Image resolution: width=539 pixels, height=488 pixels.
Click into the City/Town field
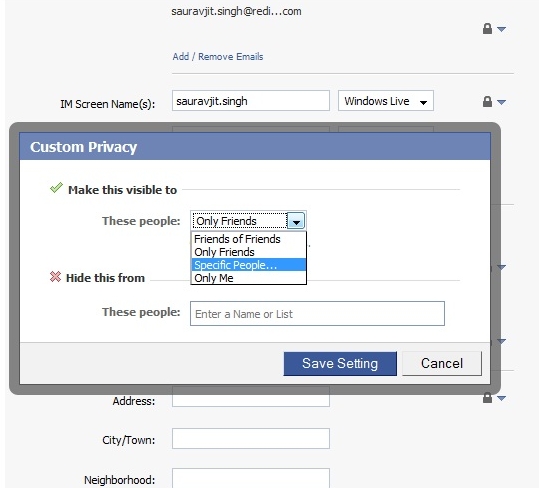pos(251,439)
